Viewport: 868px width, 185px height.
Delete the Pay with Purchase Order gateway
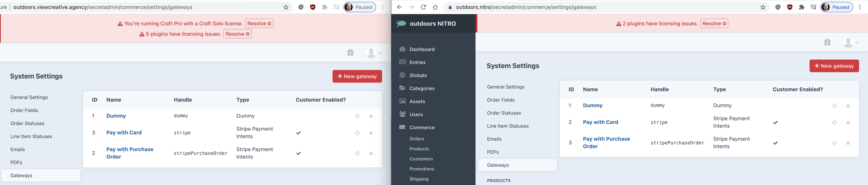848,143
